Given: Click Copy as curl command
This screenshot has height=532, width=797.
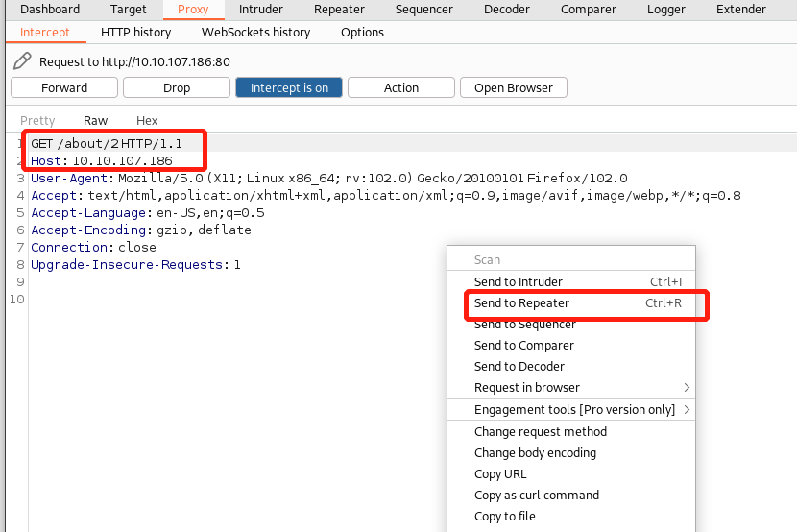Looking at the screenshot, I should (536, 496).
